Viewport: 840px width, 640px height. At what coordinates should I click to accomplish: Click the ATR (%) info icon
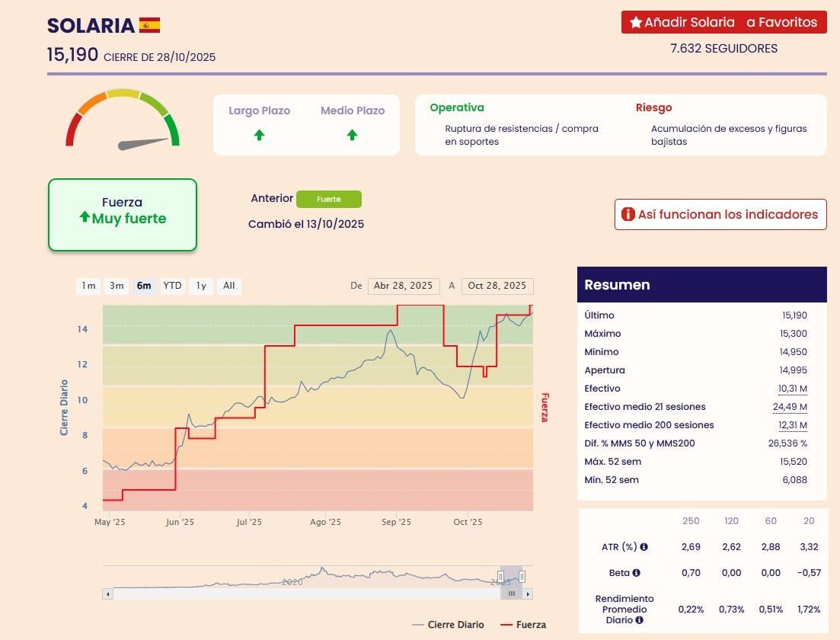click(644, 547)
